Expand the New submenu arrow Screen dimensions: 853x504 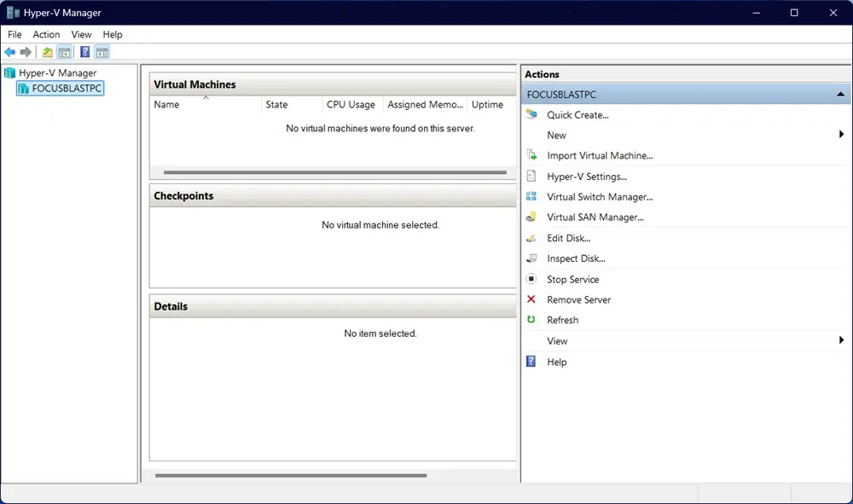point(841,135)
